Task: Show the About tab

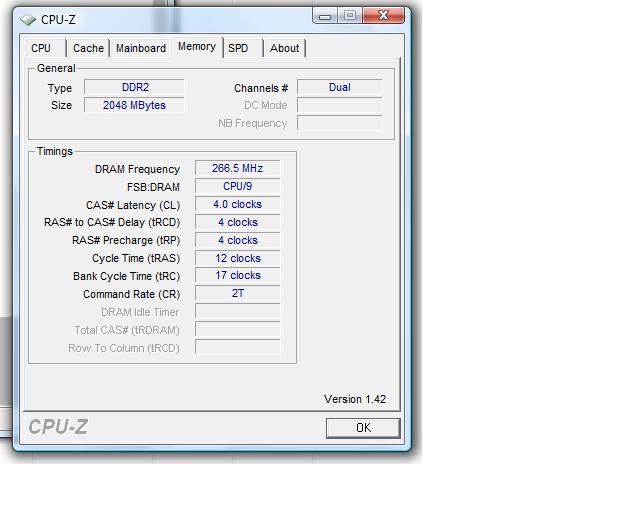Action: click(284, 48)
